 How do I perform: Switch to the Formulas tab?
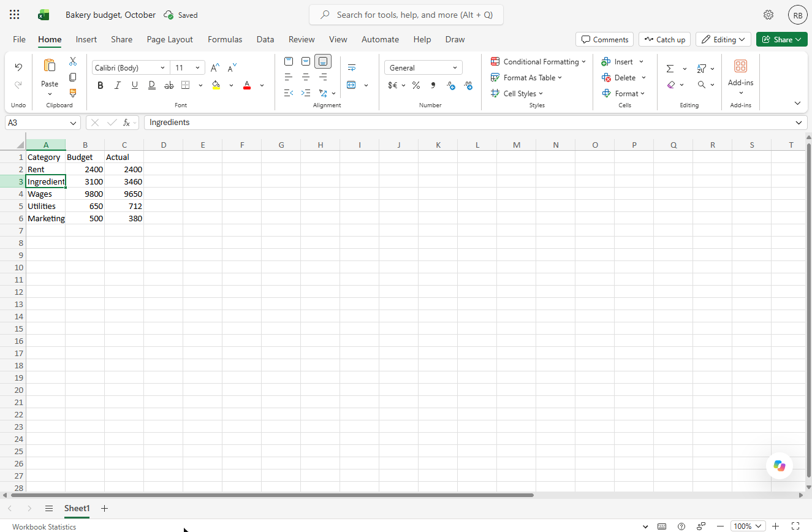point(225,39)
